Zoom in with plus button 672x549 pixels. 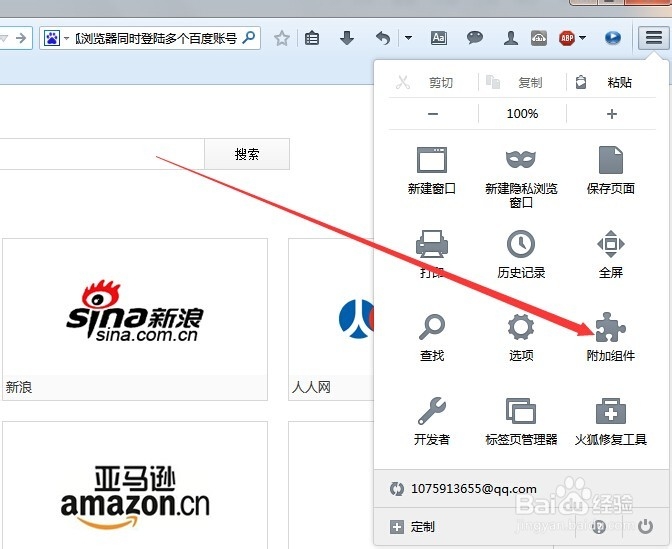coord(612,114)
